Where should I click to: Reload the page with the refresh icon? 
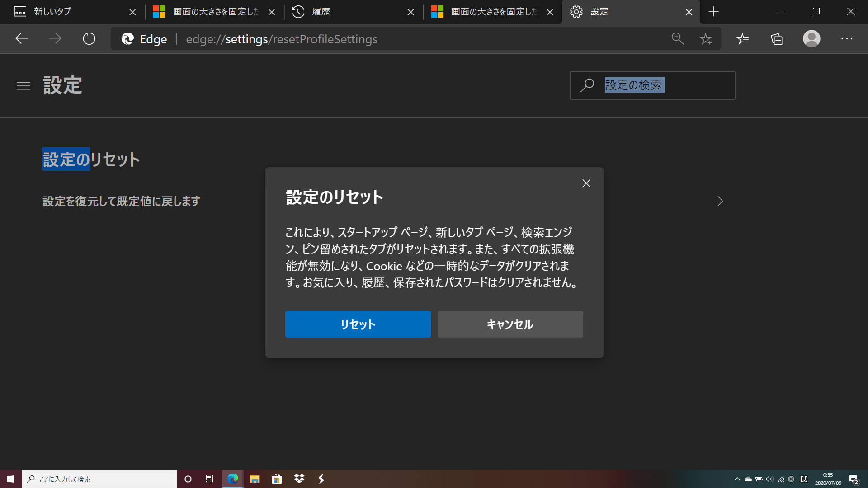(x=89, y=39)
